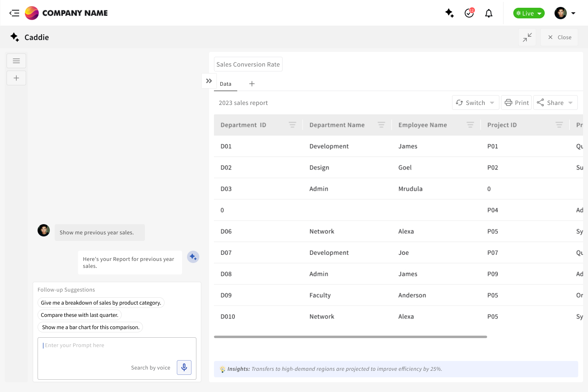Collapse the chat panel with double chevron

[x=209, y=81]
